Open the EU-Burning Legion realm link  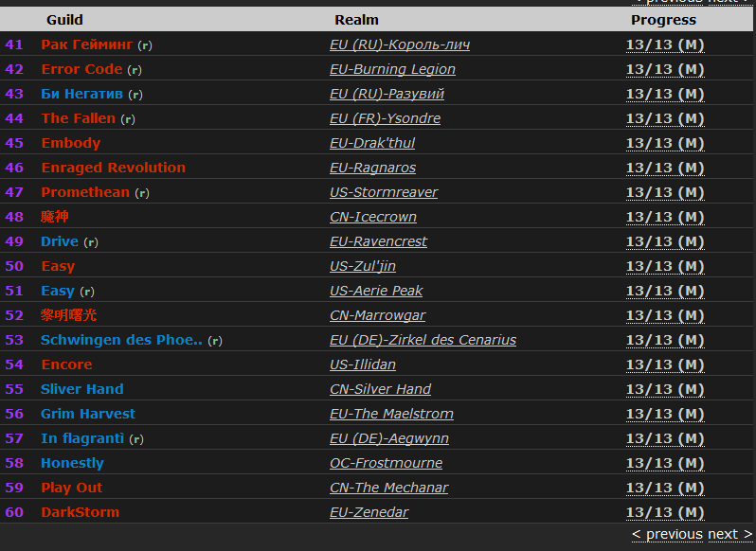pyautogui.click(x=392, y=69)
